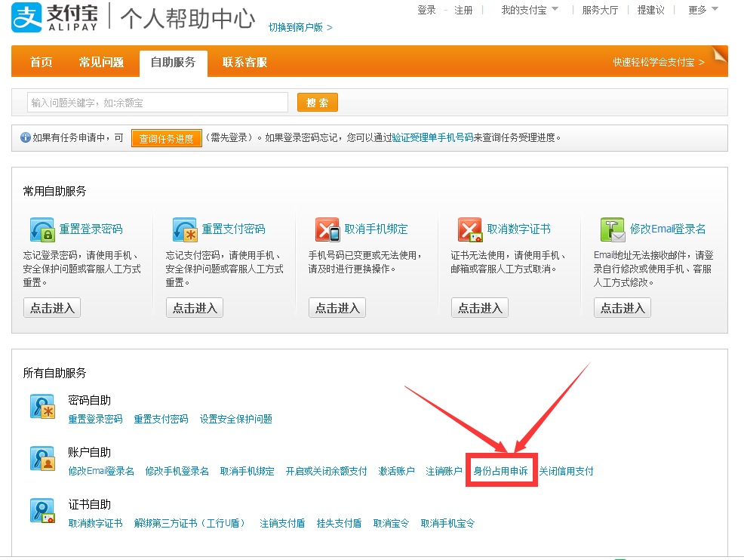Viewport: 744px width, 560px height.
Task: Click the 密码自助 section icon
Action: 42,406
